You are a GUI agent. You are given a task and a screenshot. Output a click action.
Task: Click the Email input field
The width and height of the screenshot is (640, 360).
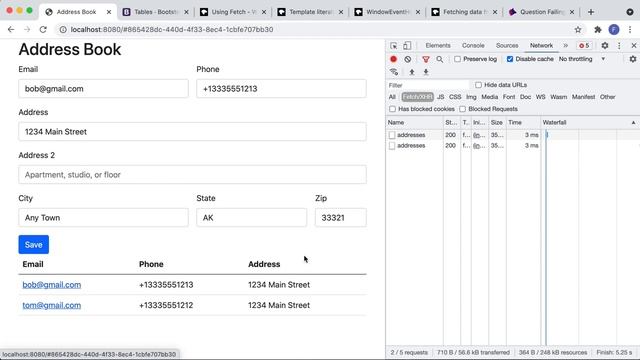[x=103, y=89]
